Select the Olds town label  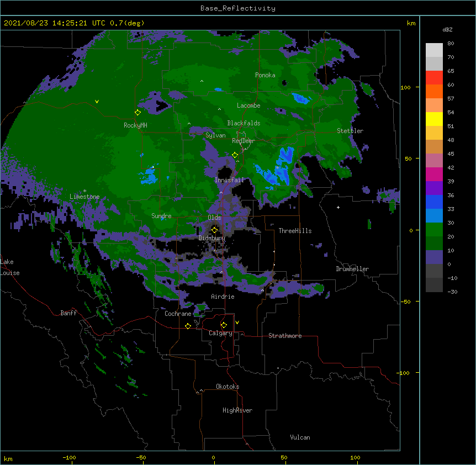(214, 218)
